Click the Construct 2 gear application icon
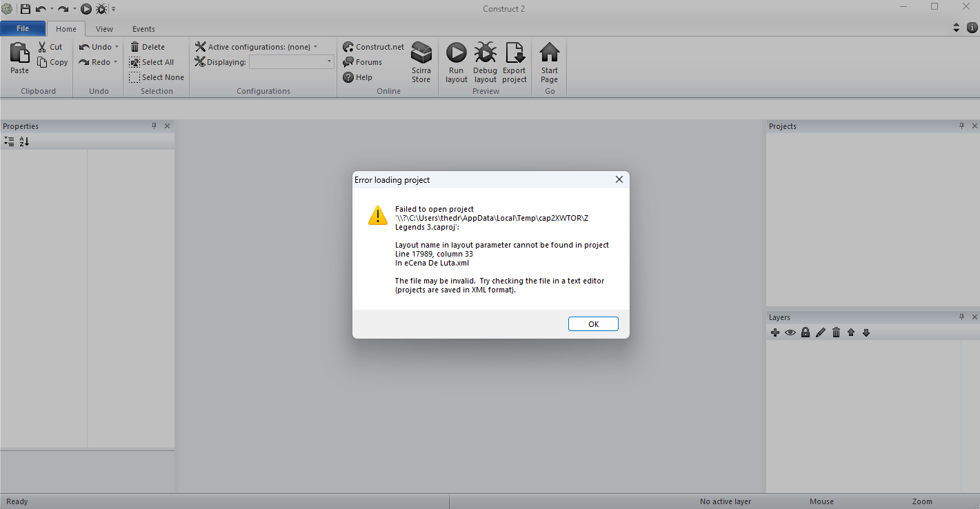Image resolution: width=980 pixels, height=509 pixels. coord(6,9)
